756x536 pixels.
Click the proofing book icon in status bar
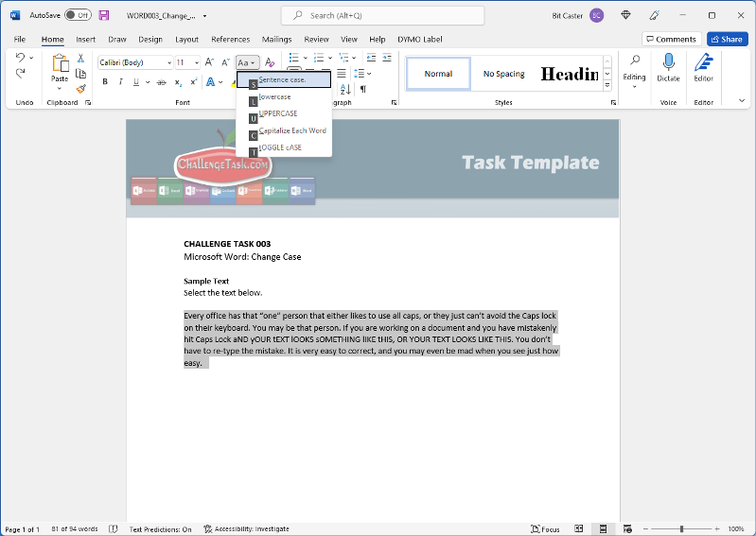(114, 528)
